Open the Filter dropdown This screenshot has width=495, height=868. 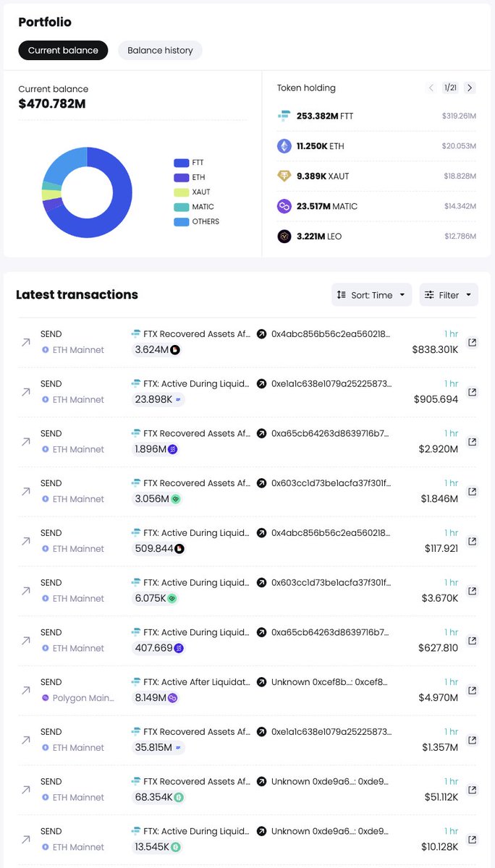point(449,294)
